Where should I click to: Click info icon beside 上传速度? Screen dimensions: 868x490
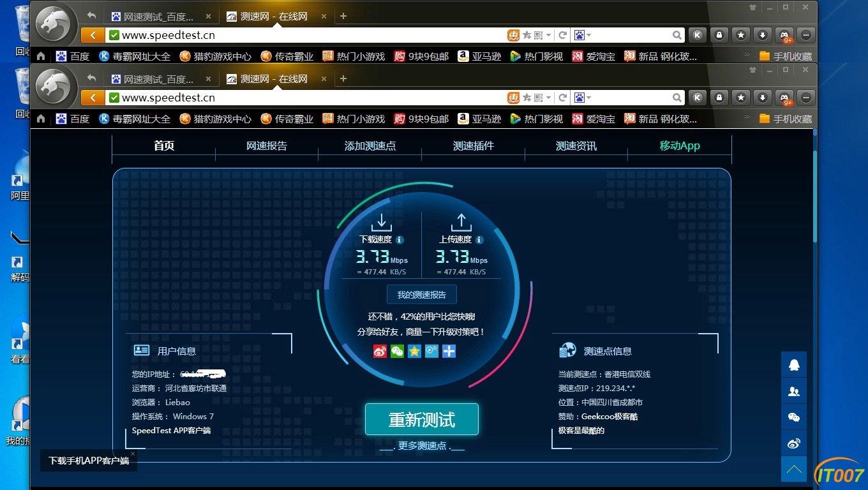479,240
